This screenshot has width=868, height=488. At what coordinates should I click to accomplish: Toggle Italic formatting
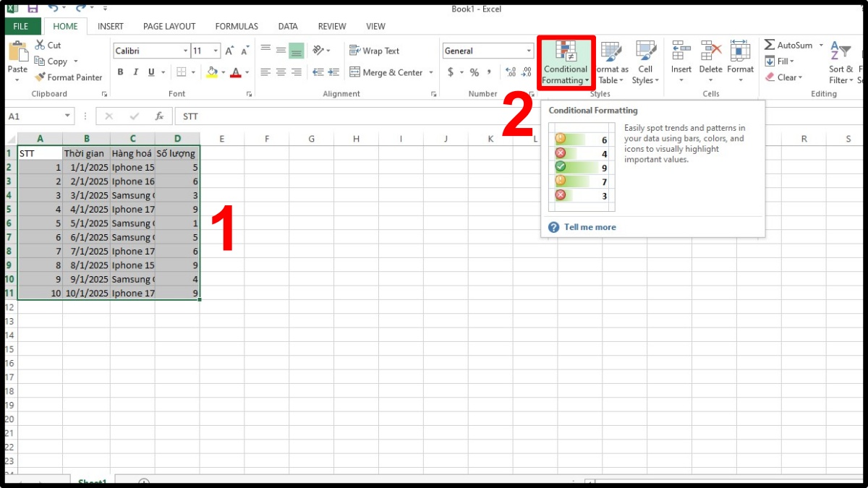136,72
